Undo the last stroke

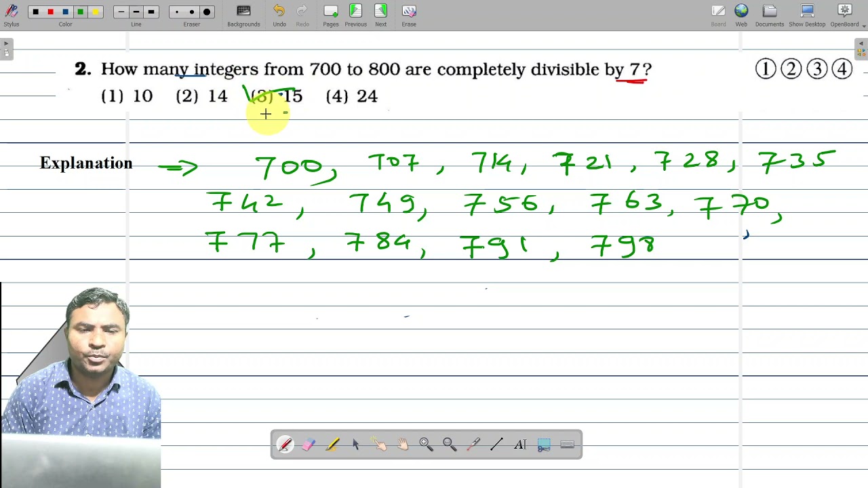[x=279, y=15]
